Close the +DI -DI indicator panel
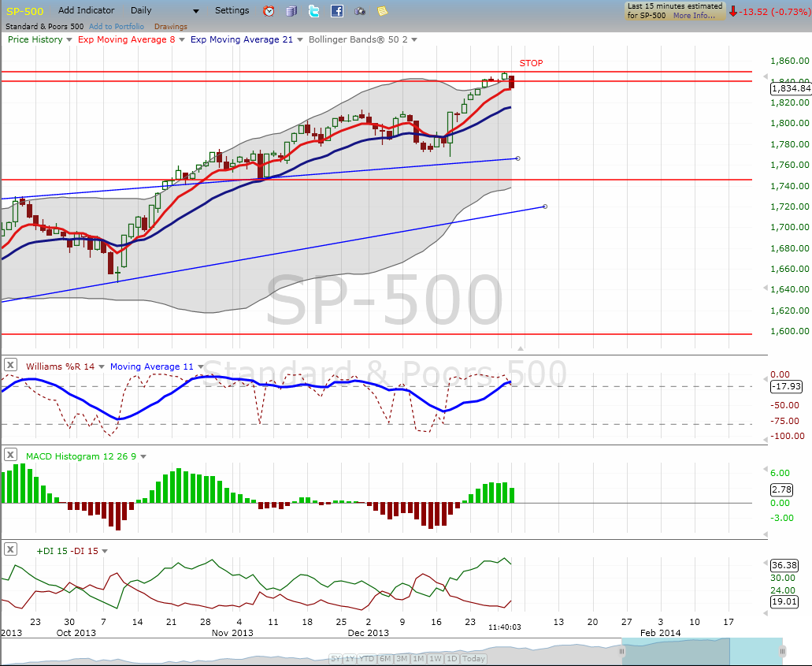Image resolution: width=812 pixels, height=666 pixels. (10, 549)
